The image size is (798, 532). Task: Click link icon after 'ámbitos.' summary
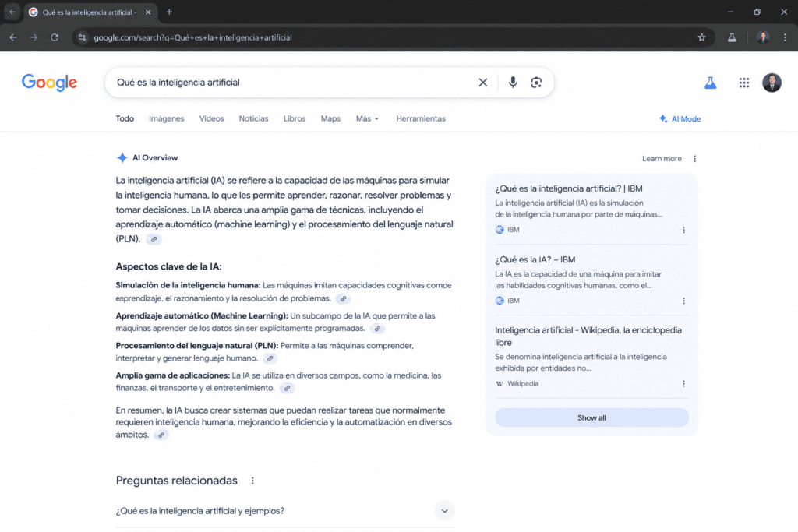[x=161, y=435]
